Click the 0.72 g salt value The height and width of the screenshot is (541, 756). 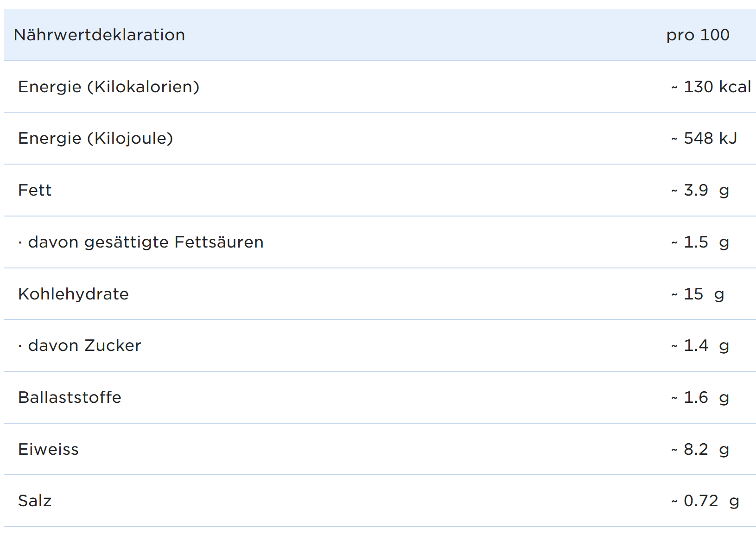705,501
